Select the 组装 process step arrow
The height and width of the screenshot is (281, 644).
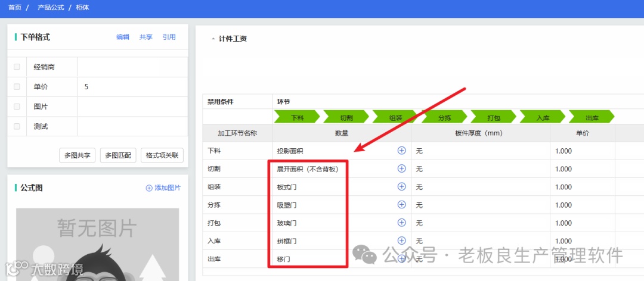395,117
